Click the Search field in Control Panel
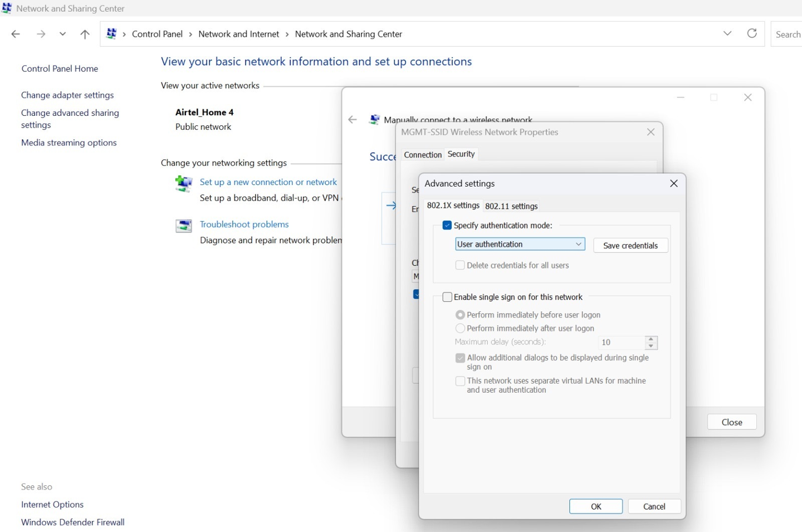802x532 pixels. pyautogui.click(x=788, y=35)
